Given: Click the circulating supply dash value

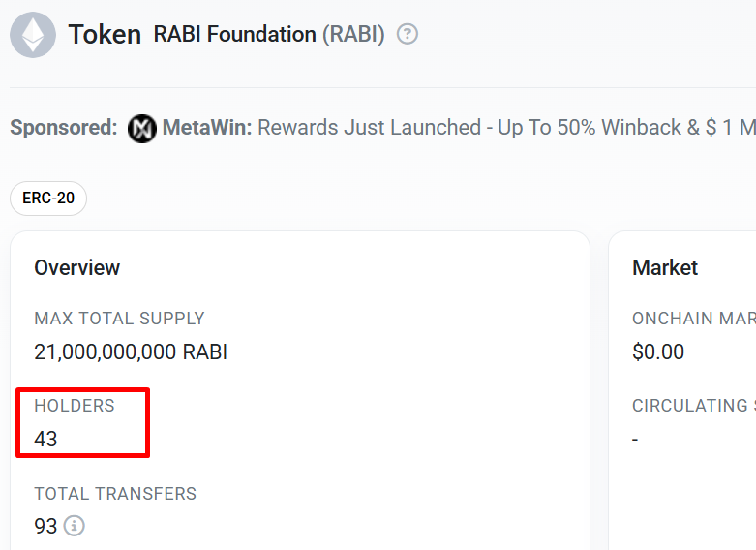Looking at the screenshot, I should click(635, 439).
